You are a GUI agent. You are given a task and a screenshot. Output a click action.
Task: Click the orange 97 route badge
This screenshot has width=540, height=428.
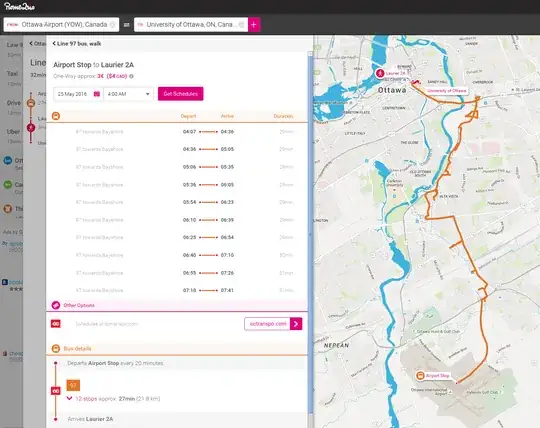point(73,385)
